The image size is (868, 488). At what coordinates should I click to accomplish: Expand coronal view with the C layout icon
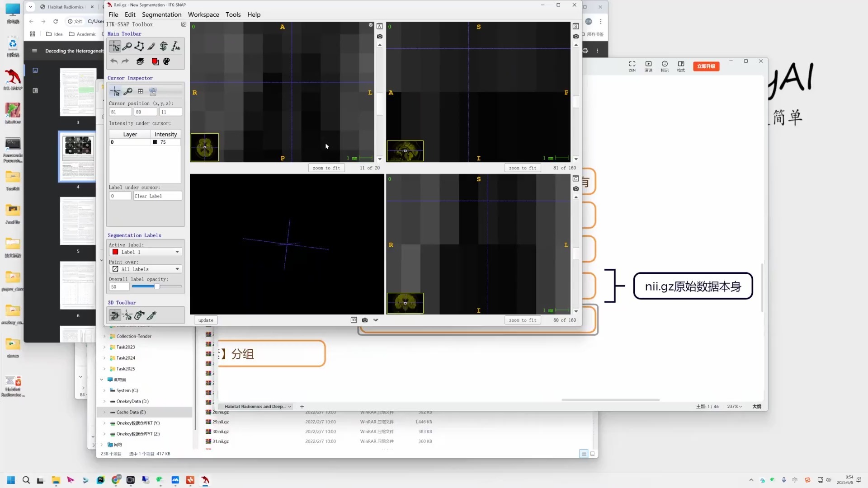coord(576,178)
